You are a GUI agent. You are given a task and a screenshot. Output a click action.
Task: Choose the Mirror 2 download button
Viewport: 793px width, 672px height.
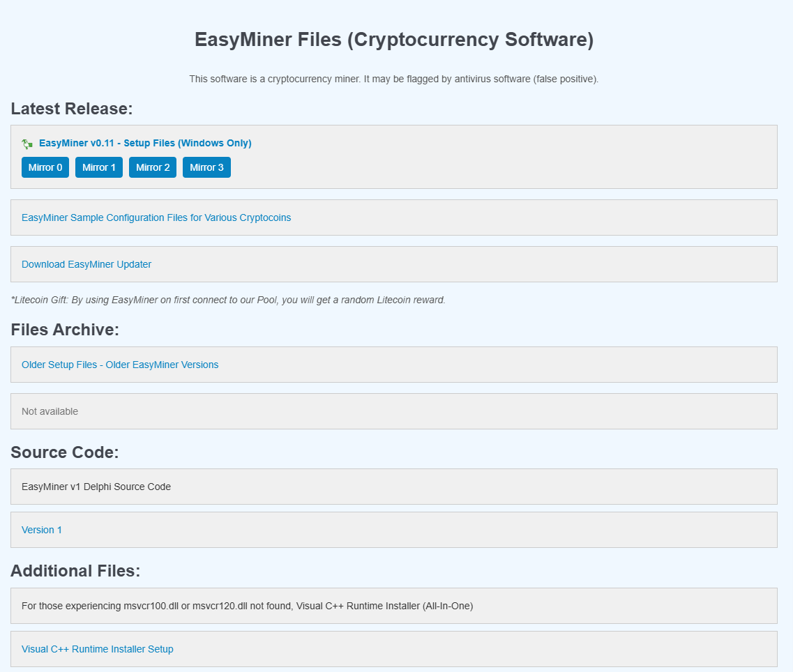153,167
